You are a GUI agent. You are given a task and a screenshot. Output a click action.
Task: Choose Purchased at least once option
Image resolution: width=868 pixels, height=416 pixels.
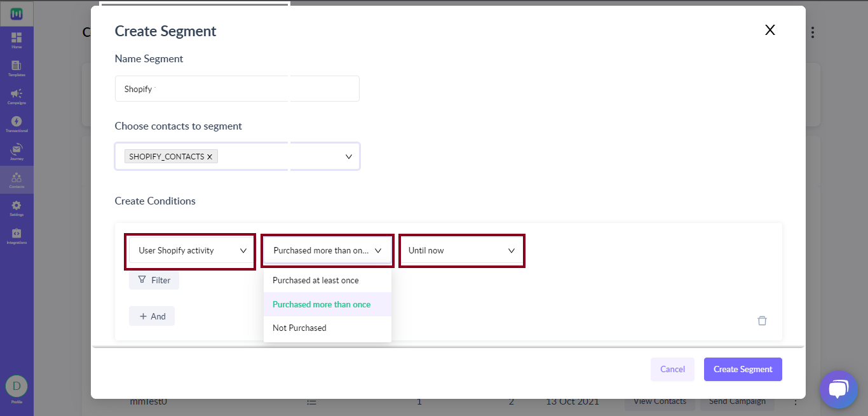(327, 280)
